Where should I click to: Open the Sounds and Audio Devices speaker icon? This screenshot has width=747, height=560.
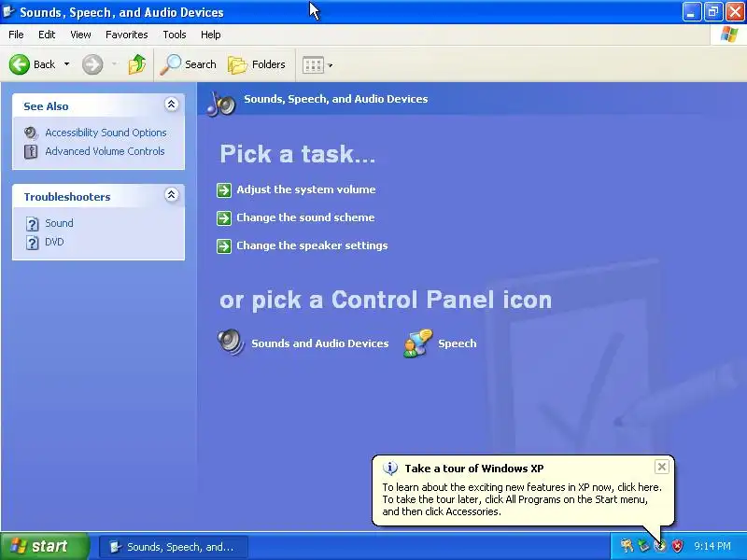(231, 343)
